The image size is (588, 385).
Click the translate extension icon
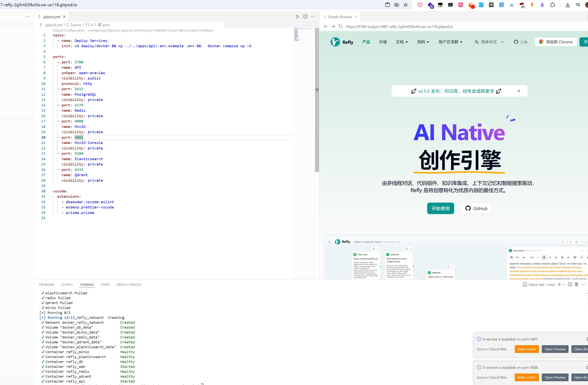pos(461,5)
